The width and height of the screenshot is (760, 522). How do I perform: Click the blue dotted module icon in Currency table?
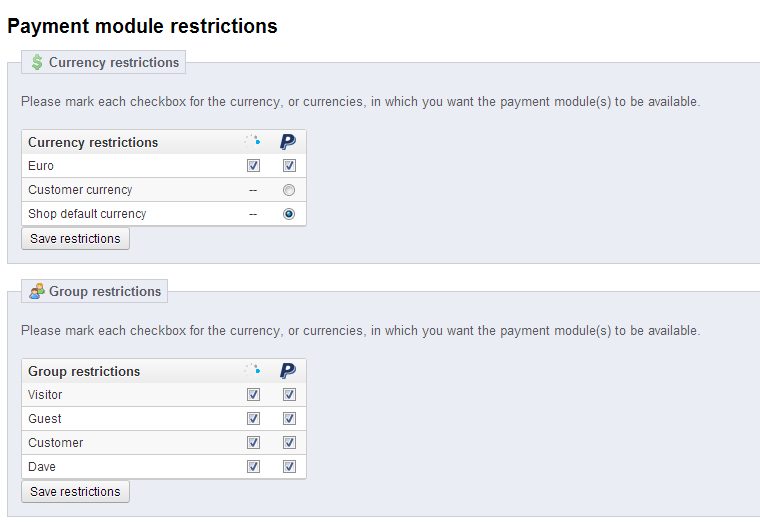coord(253,142)
